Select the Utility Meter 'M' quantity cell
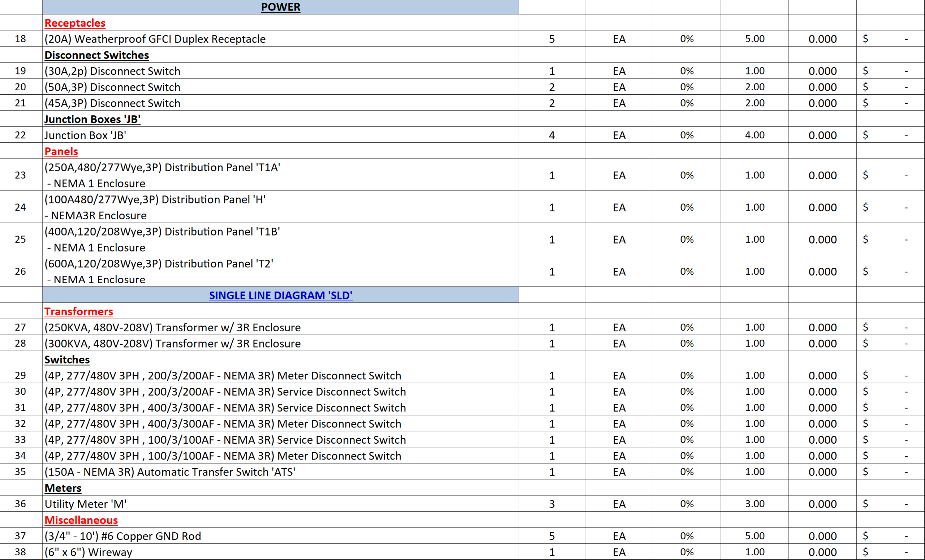 (x=551, y=504)
